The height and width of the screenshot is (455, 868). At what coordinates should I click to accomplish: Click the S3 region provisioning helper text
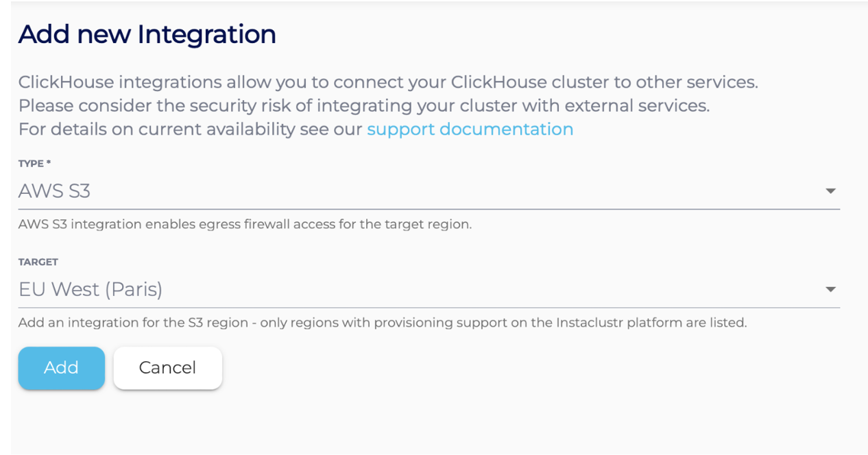382,323
